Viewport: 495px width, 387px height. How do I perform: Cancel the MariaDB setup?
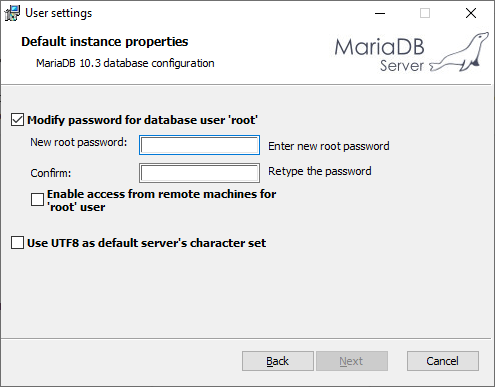(443, 361)
